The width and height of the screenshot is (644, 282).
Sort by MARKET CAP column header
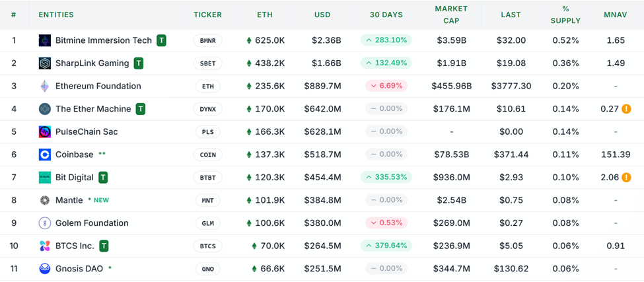click(451, 15)
